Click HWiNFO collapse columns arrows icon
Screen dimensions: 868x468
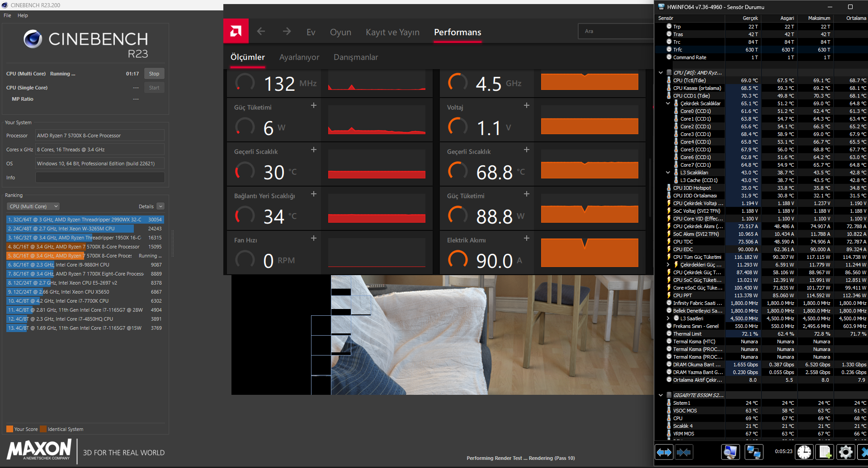click(684, 452)
